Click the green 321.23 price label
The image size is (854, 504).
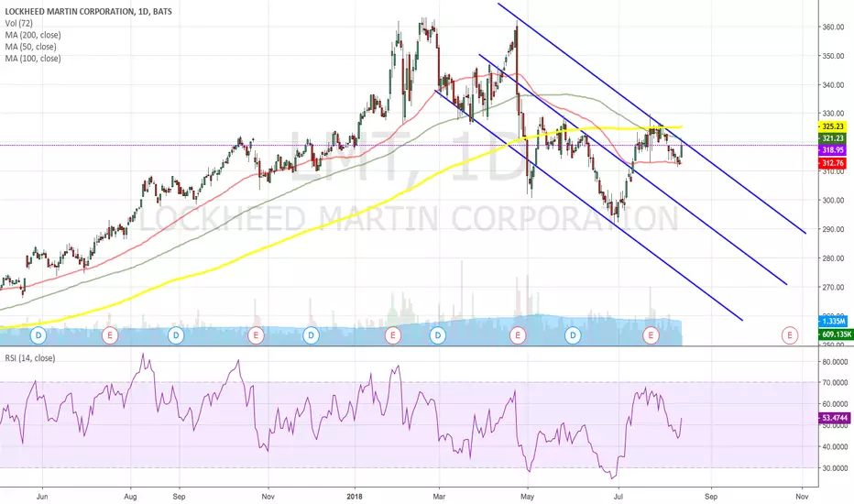[x=832, y=138]
